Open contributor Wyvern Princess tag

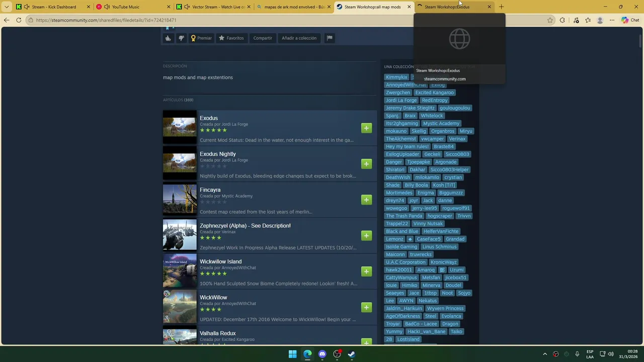point(445,309)
